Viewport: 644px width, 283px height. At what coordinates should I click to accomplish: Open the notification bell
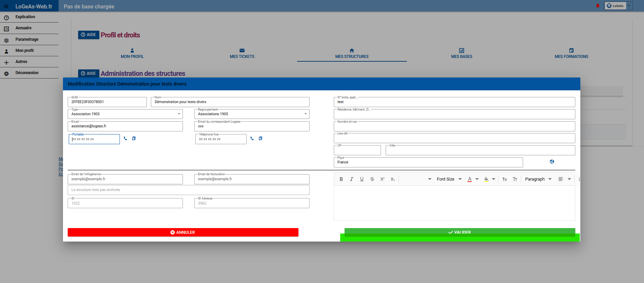598,6
